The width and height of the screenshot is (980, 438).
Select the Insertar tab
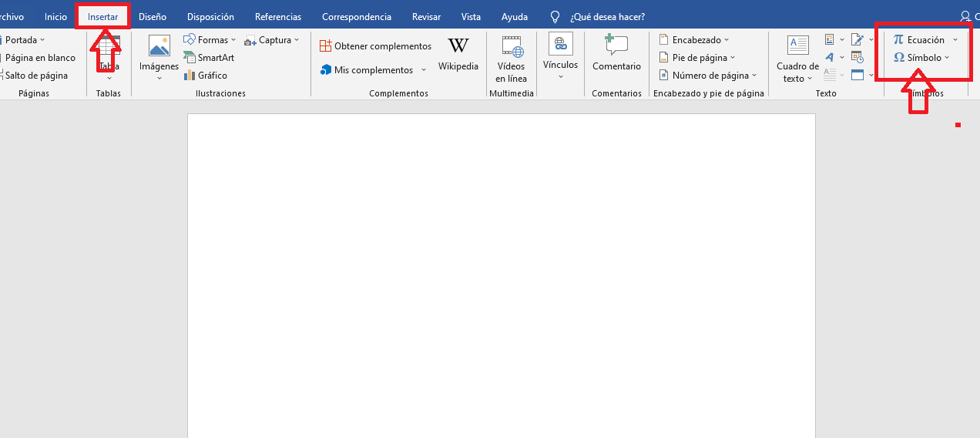102,16
